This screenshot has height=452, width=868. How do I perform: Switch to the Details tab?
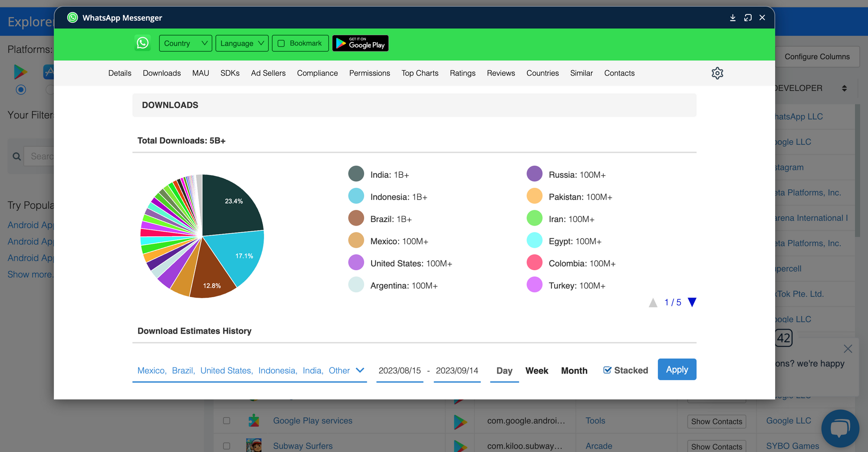click(x=120, y=73)
